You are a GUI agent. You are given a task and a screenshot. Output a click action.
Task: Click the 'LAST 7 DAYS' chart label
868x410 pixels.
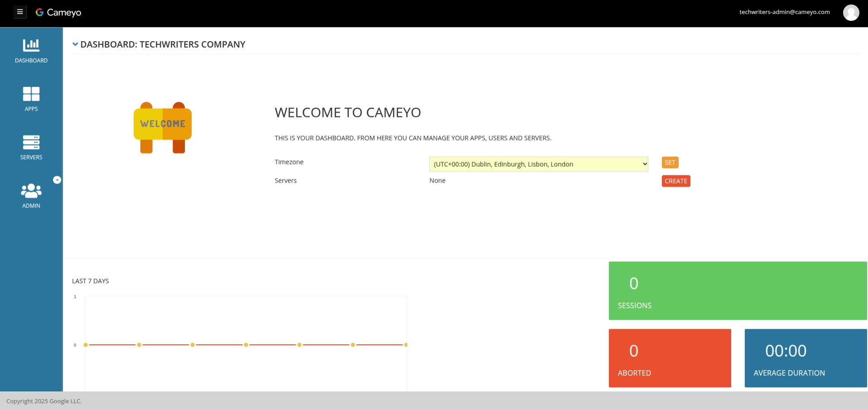91,281
